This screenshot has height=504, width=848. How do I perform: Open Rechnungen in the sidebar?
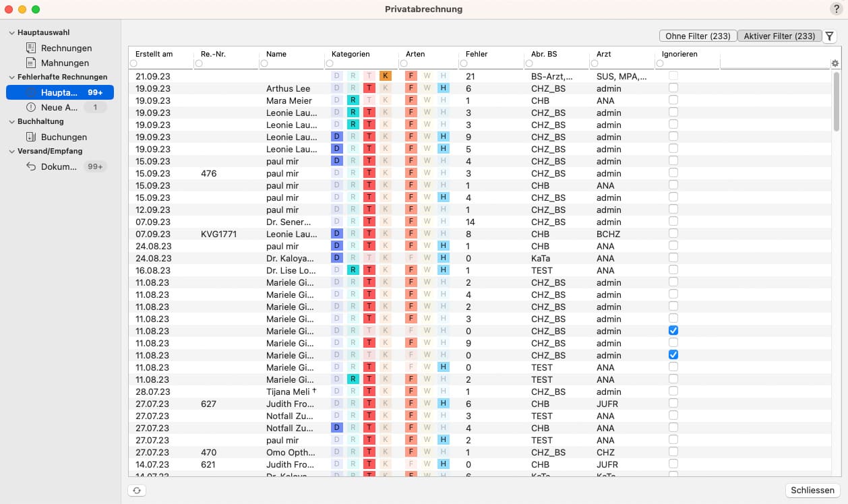pyautogui.click(x=66, y=48)
